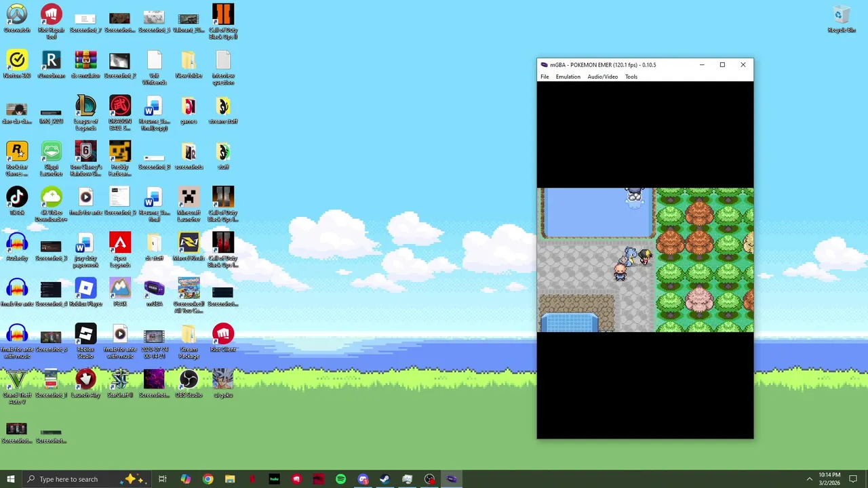The width and height of the screenshot is (868, 488).
Task: Open Hulu from the taskbar
Action: tap(274, 479)
